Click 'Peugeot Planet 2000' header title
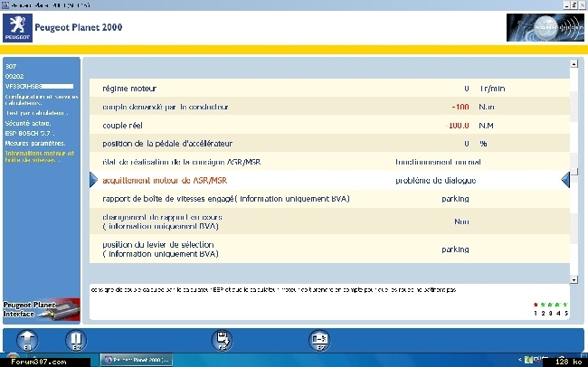 tap(79, 27)
